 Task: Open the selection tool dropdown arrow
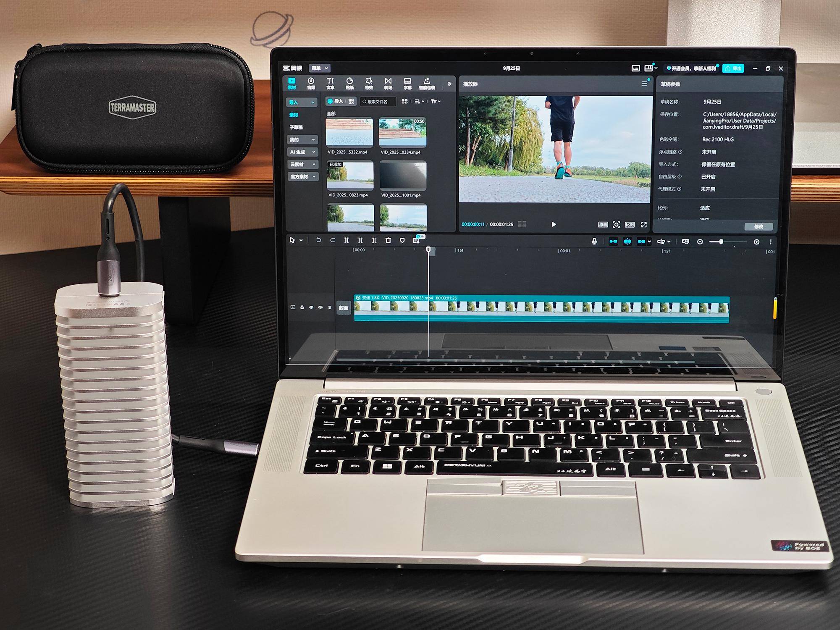pos(301,240)
